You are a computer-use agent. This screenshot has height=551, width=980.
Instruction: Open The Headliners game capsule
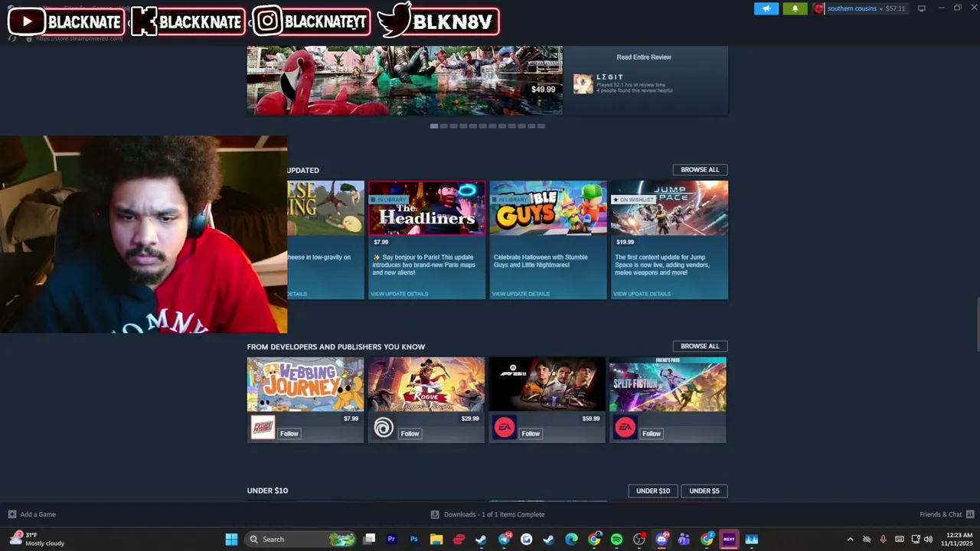pyautogui.click(x=426, y=208)
